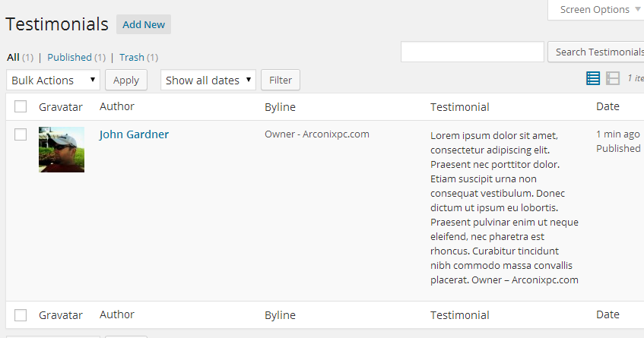The height and width of the screenshot is (338, 644).
Task: Click the 1 min ago date text
Action: coord(618,134)
